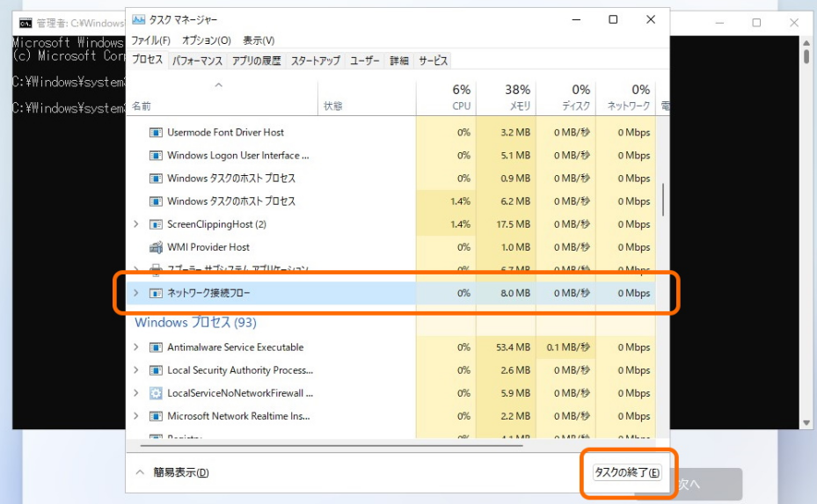Screen dimensions: 817x504
Task: Click the Windows プロセス (93) group header
Action: tap(195, 323)
